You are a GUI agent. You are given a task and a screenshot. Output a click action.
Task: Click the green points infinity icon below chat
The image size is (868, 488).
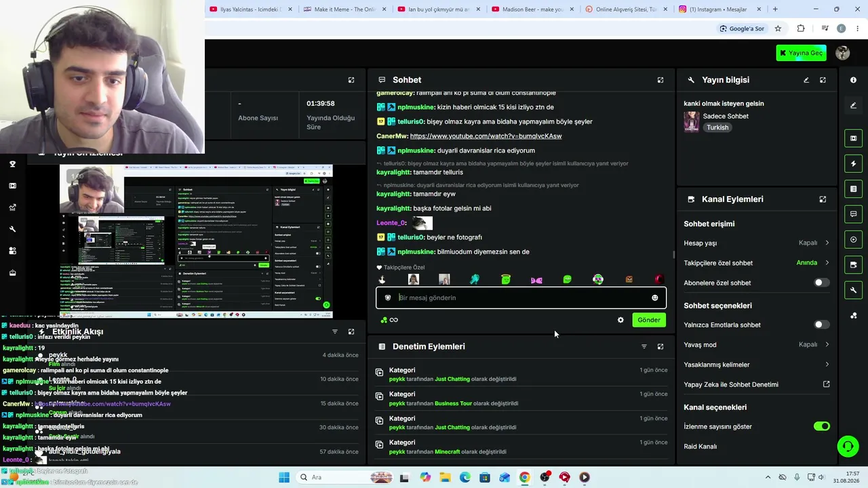click(x=389, y=320)
